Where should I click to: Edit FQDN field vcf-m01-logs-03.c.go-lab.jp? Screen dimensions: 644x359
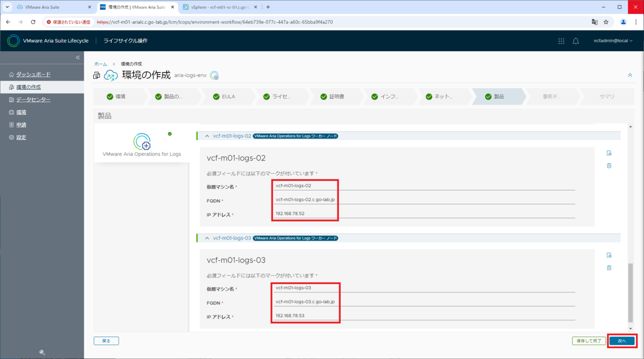pyautogui.click(x=424, y=302)
